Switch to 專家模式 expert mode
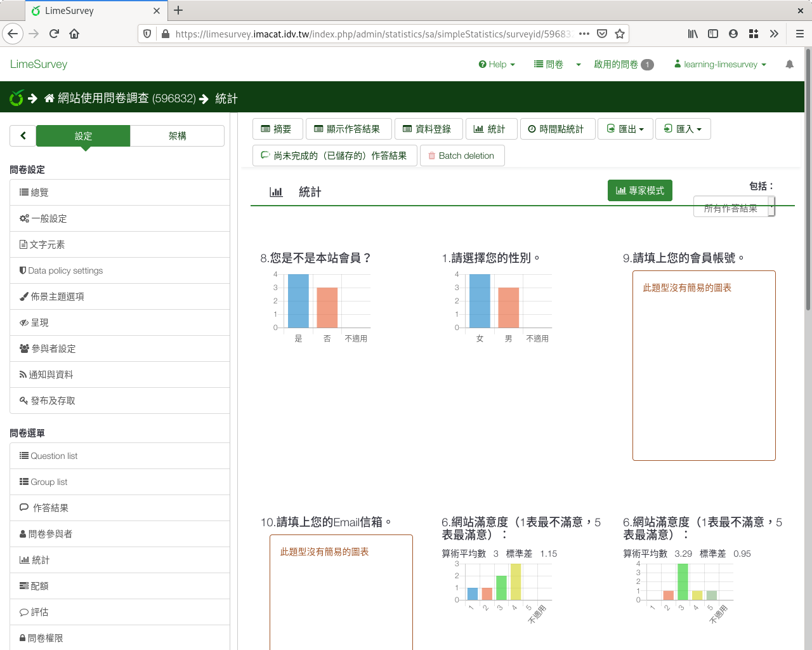 click(x=640, y=190)
